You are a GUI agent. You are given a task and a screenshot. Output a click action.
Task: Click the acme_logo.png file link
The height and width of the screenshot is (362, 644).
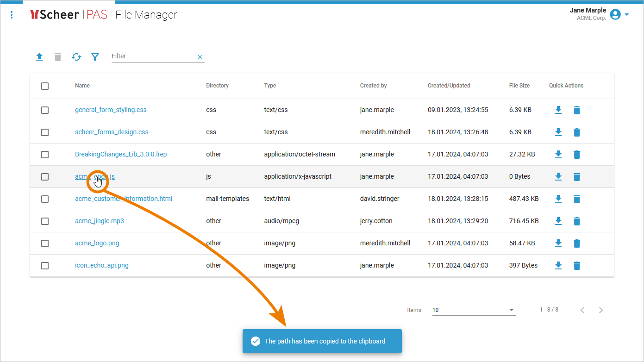97,243
